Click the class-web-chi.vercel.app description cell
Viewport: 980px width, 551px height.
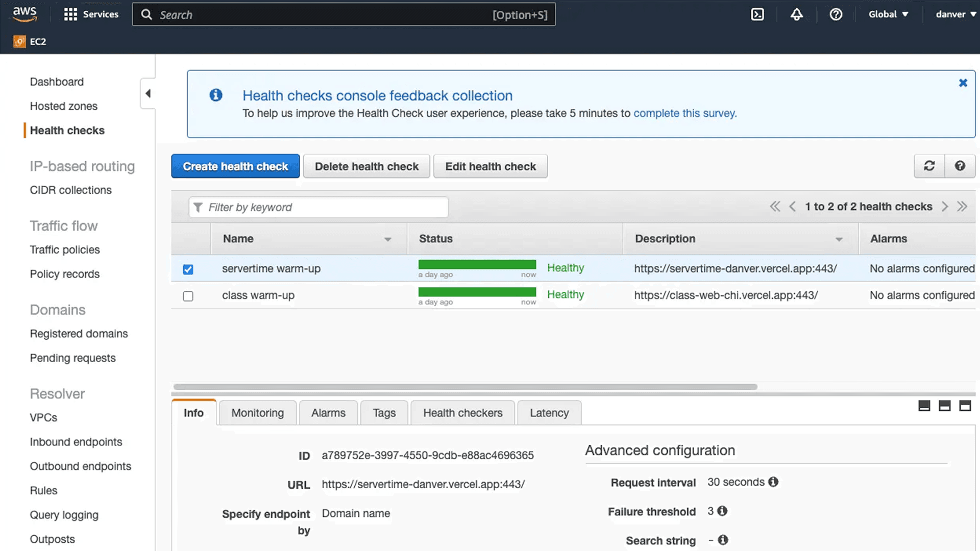(726, 295)
